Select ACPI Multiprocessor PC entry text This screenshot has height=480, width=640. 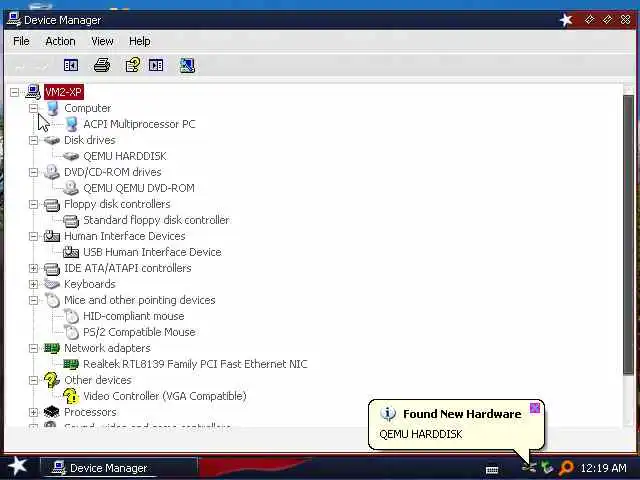coord(139,124)
